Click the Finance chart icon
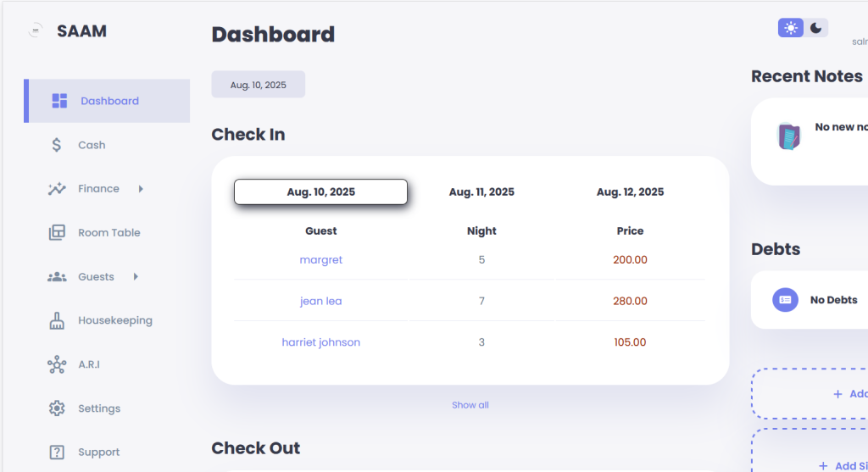Image resolution: width=868 pixels, height=472 pixels. click(57, 189)
